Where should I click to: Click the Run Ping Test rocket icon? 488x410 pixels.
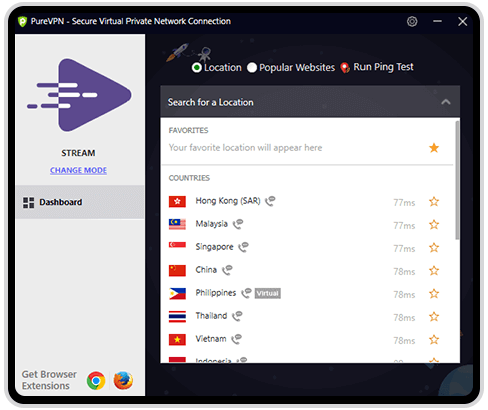(x=345, y=68)
